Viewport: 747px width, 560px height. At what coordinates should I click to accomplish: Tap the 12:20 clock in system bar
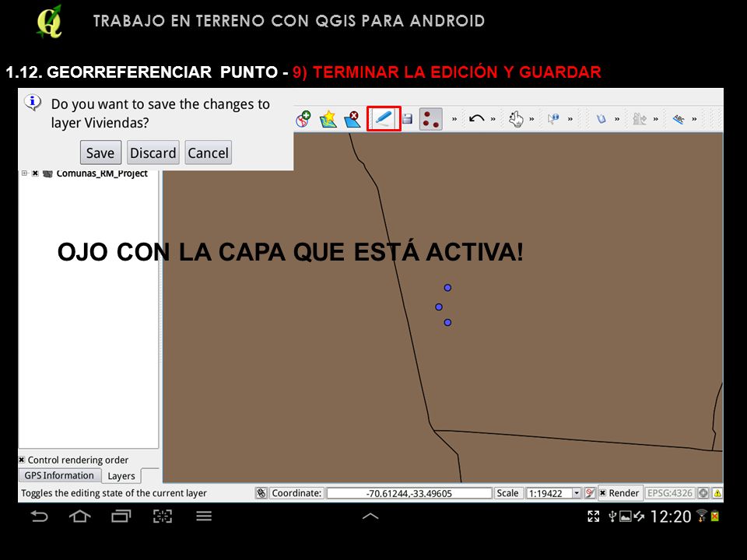point(671,516)
